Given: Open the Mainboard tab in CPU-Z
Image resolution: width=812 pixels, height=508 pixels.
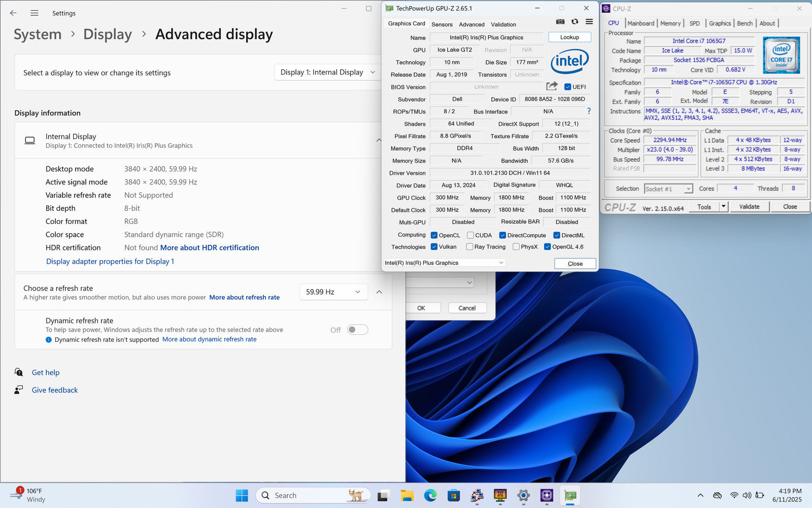Looking at the screenshot, I should pos(641,23).
